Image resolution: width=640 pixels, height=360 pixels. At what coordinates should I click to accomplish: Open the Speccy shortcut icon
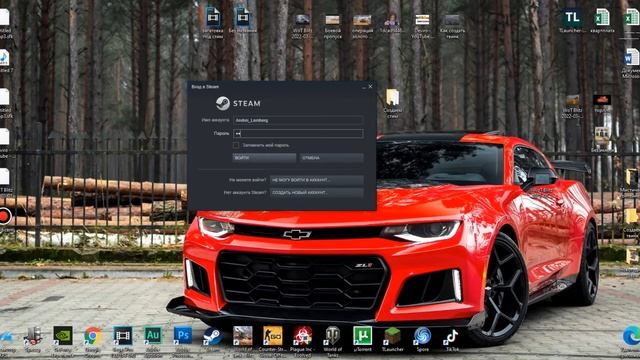click(33, 336)
